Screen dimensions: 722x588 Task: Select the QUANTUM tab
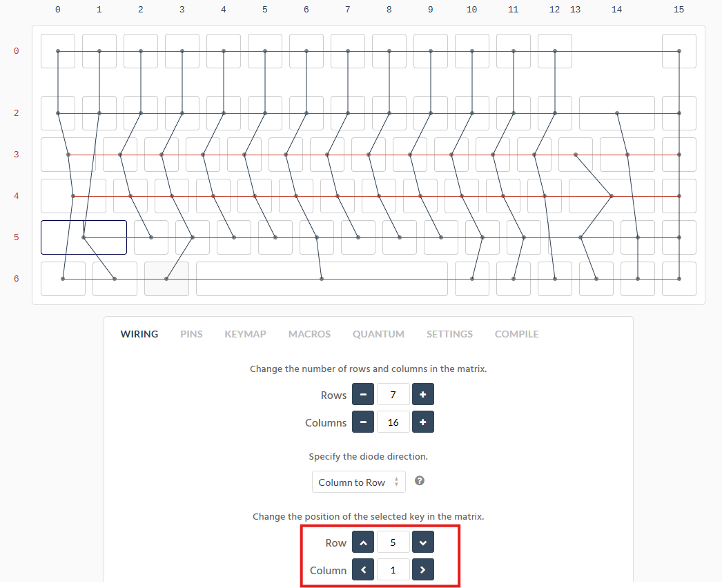click(378, 334)
